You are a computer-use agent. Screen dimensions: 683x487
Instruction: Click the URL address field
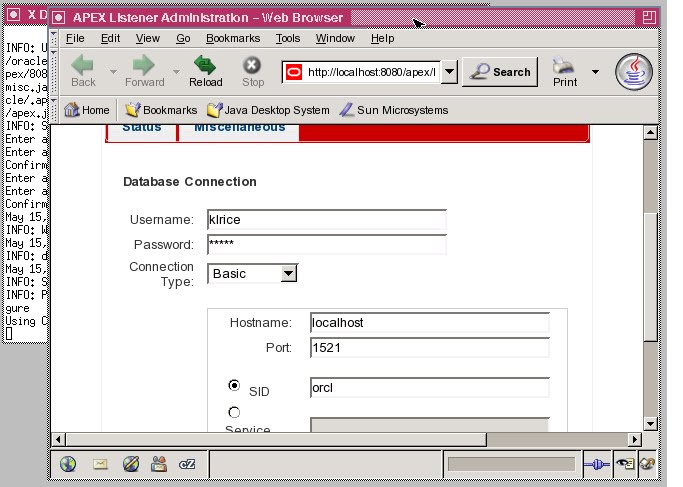tap(372, 72)
